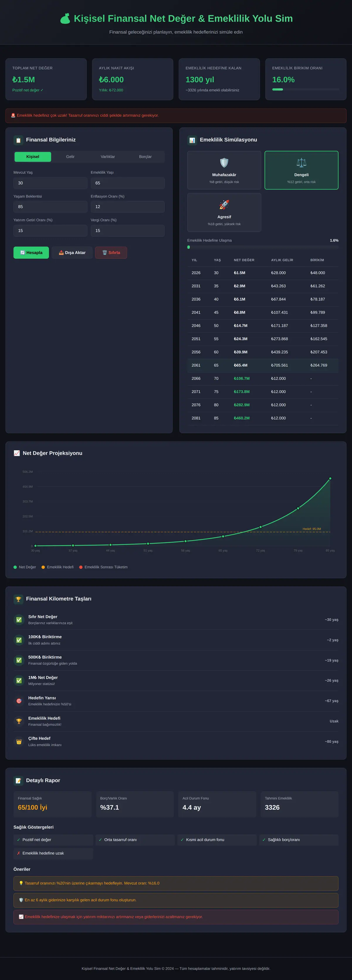The width and height of the screenshot is (352, 980).
Task: Click the 65/100 İyi financial health score
Action: click(33, 807)
